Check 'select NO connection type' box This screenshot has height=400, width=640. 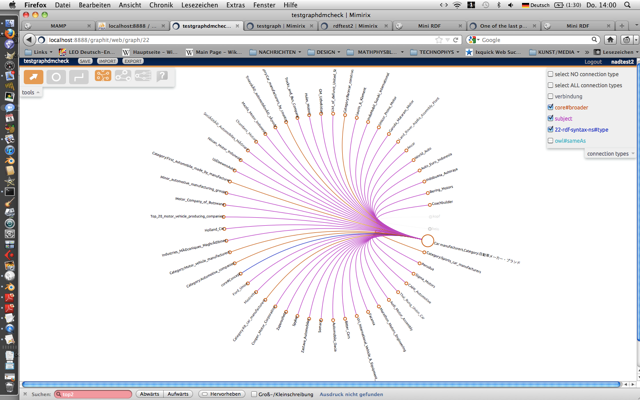(x=550, y=74)
